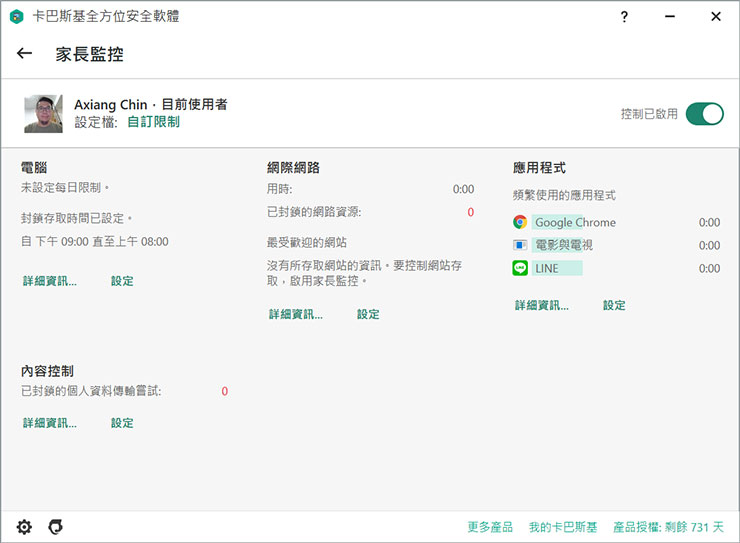This screenshot has height=543, width=740.
Task: Close the Kaspersky window
Action: pyautogui.click(x=715, y=17)
